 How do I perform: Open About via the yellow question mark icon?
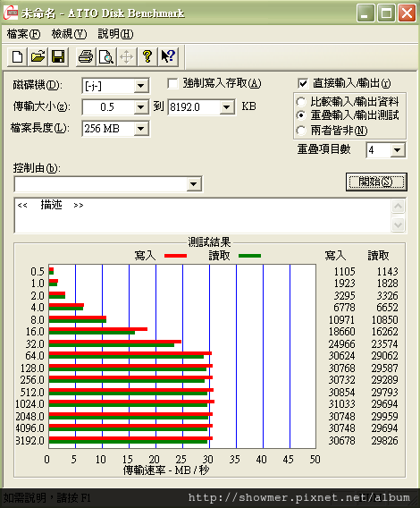pyautogui.click(x=147, y=56)
